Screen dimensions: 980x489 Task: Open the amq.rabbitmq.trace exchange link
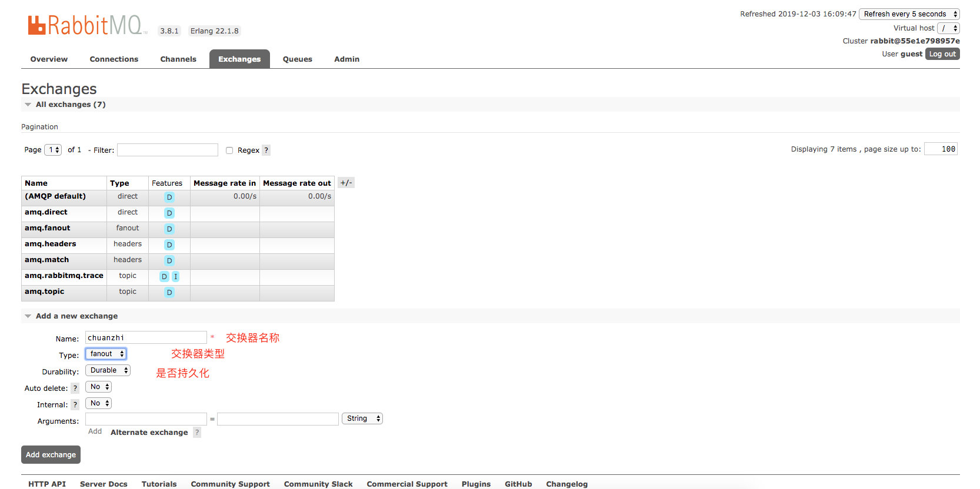(x=64, y=276)
